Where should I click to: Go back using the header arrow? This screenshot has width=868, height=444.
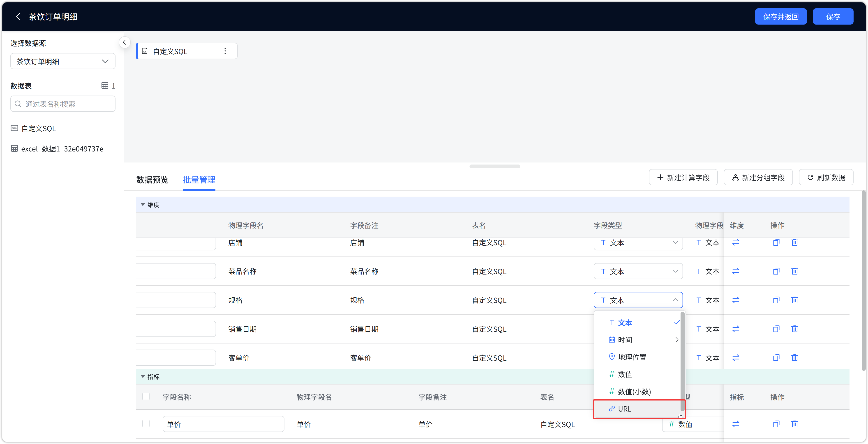(18, 16)
